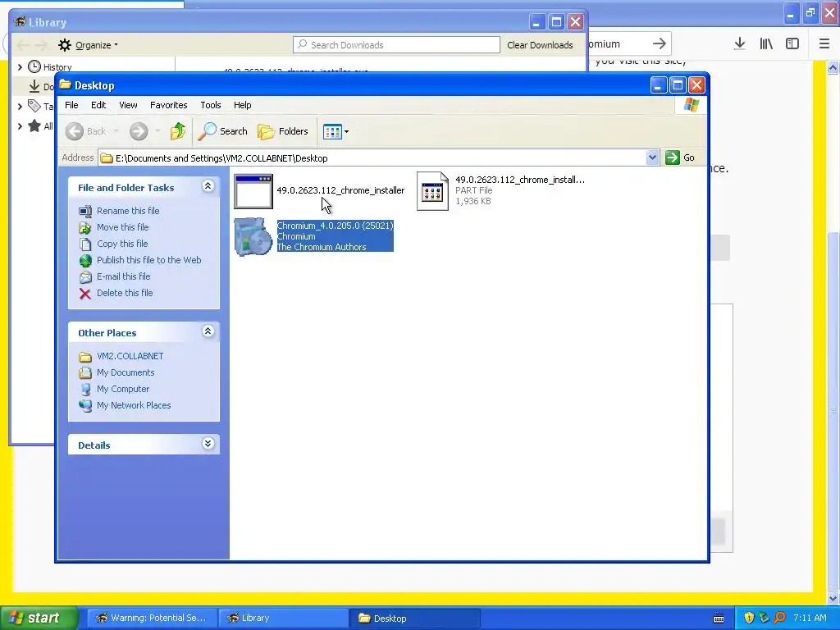840x630 pixels.
Task: Click the Go button
Action: (680, 158)
